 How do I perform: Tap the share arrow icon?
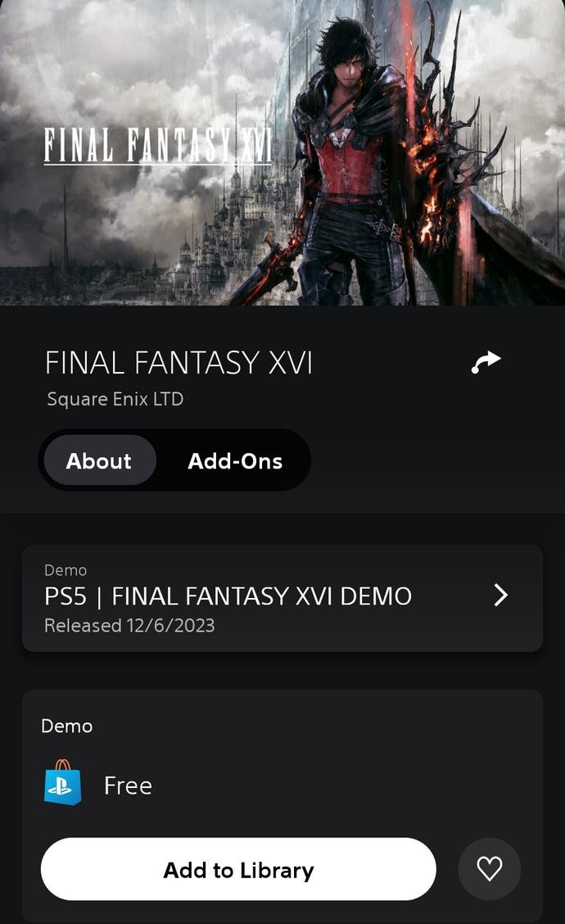coord(486,362)
